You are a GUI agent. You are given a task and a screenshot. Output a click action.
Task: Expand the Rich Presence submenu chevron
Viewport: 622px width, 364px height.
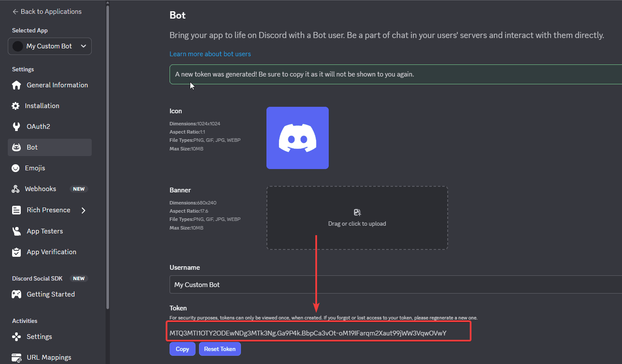83,210
